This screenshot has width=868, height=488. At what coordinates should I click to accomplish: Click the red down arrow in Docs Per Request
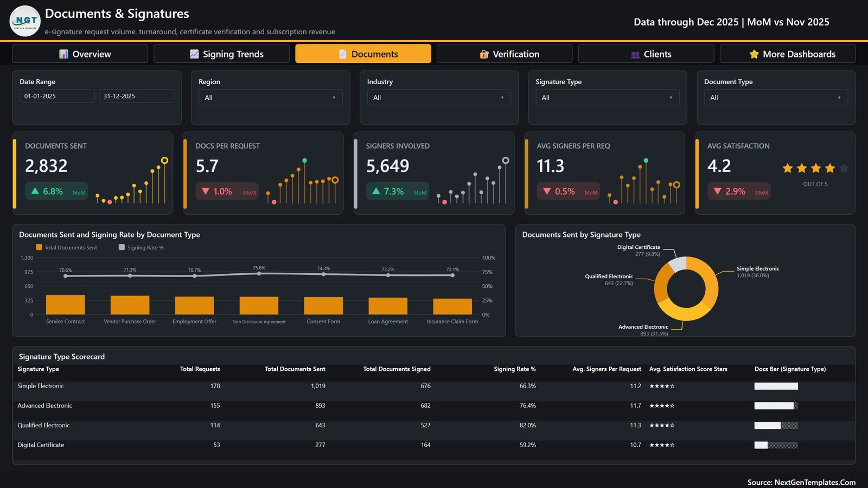[x=206, y=191]
